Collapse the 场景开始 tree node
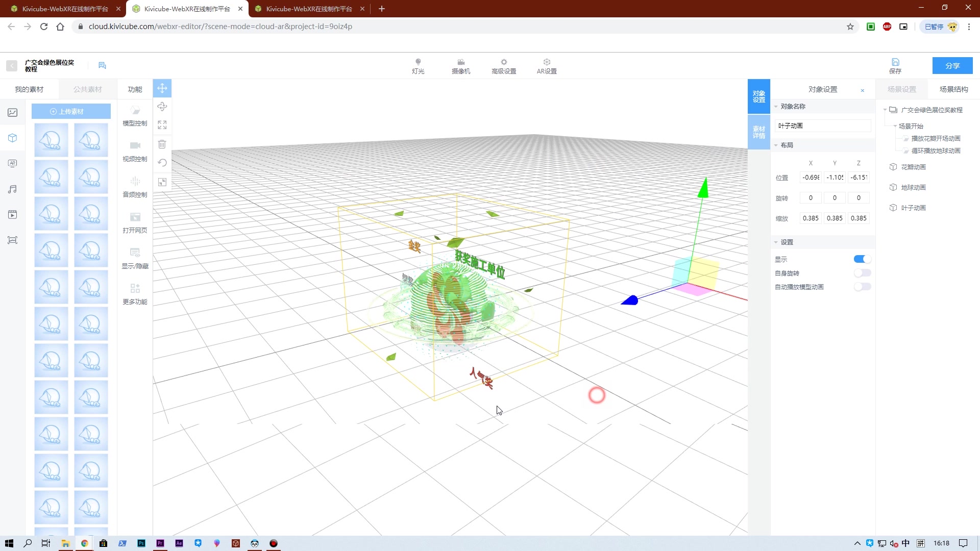 pos(895,126)
